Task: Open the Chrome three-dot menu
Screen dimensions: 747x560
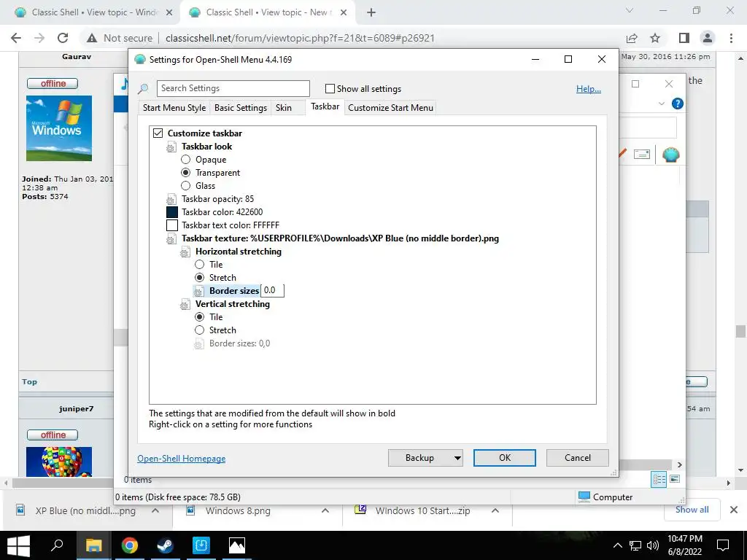Action: pyautogui.click(x=731, y=38)
